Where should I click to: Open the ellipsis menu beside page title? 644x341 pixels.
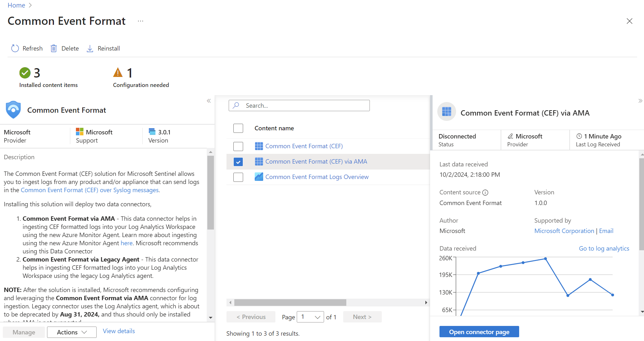(x=140, y=21)
